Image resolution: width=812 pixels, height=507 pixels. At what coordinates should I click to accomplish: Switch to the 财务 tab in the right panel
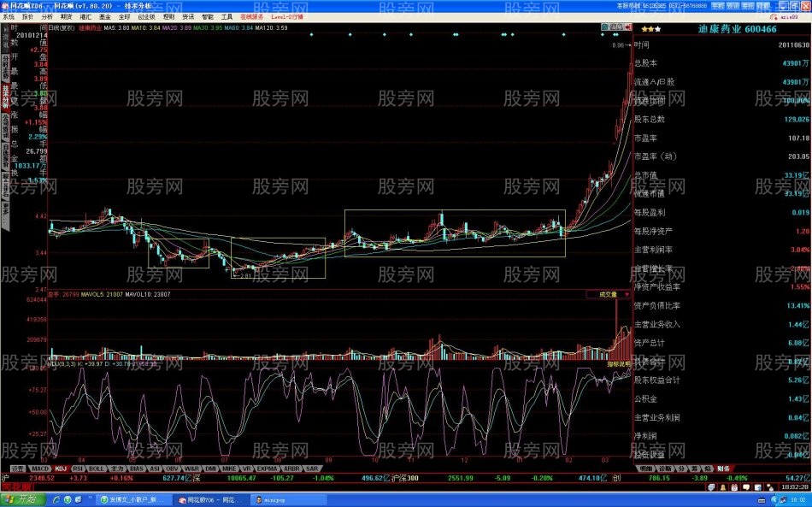[723, 469]
